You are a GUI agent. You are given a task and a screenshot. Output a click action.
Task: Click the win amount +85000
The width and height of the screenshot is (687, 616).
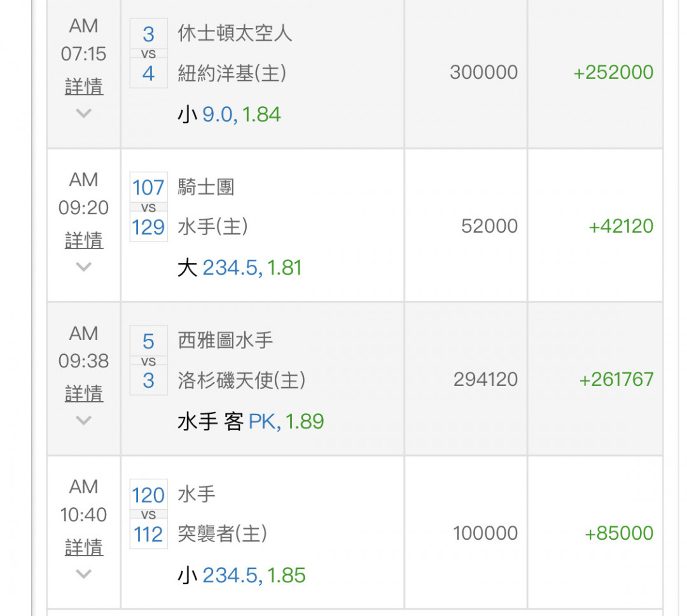tap(619, 533)
